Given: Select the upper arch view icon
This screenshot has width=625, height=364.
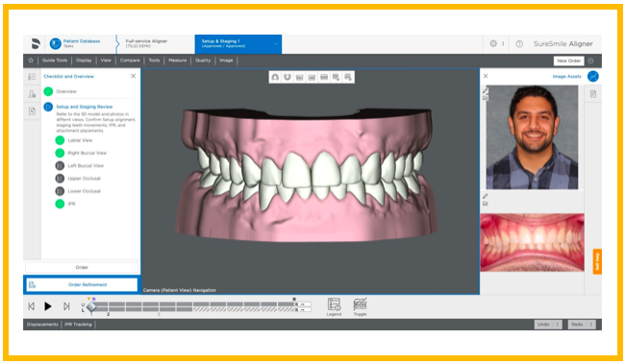Looking at the screenshot, I should point(275,77).
